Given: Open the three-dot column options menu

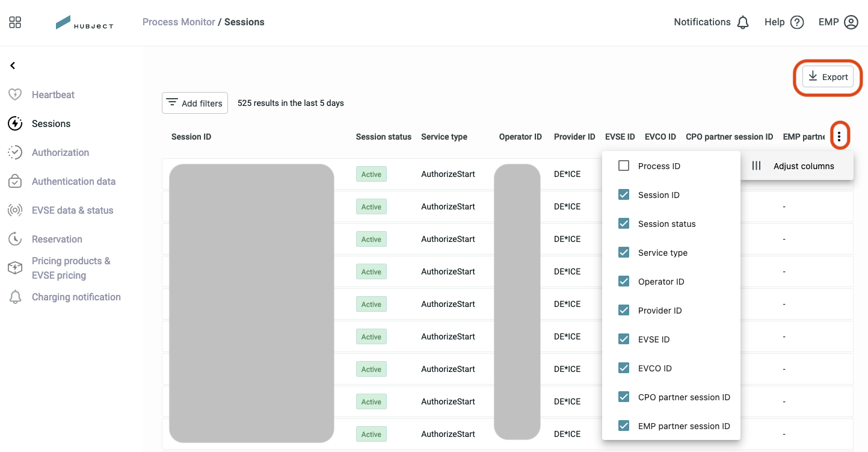Looking at the screenshot, I should coord(839,137).
